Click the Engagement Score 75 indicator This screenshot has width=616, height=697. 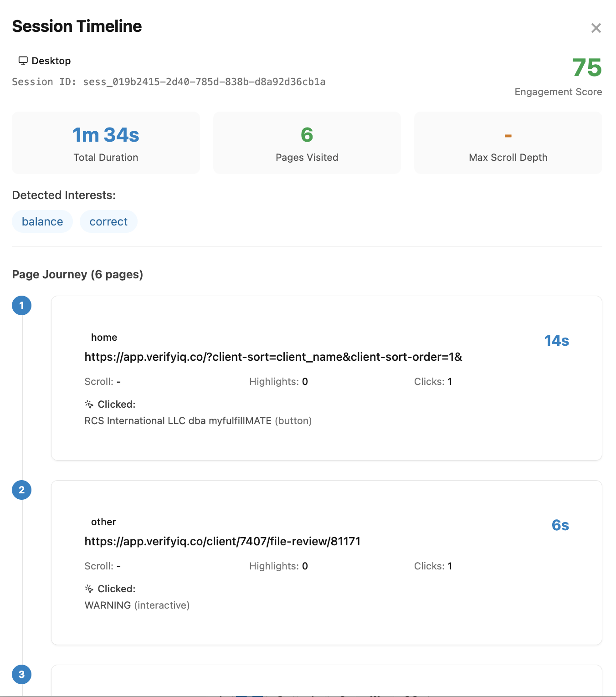point(587,68)
